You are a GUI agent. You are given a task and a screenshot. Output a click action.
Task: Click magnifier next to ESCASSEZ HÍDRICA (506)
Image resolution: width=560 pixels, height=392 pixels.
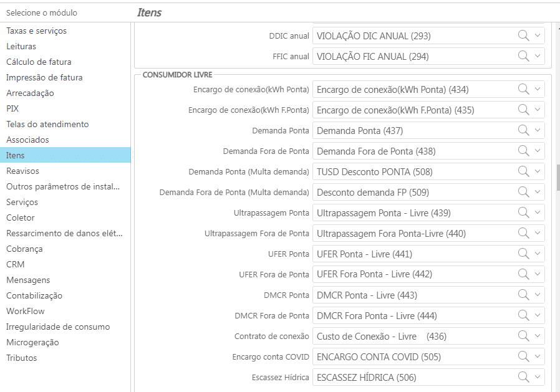coord(523,377)
